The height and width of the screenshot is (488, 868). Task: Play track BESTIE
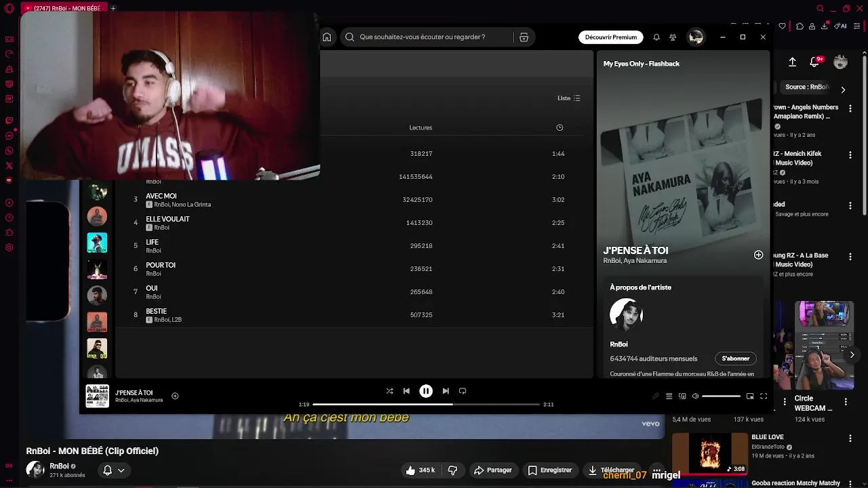[x=156, y=311]
